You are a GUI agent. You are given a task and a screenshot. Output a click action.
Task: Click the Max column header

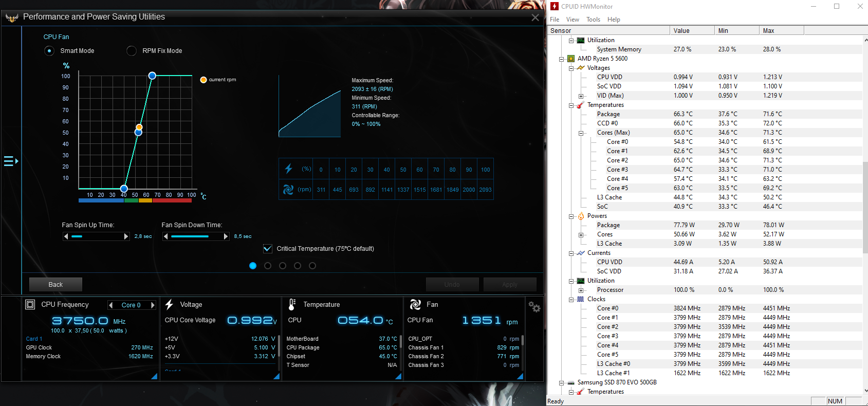pyautogui.click(x=782, y=31)
